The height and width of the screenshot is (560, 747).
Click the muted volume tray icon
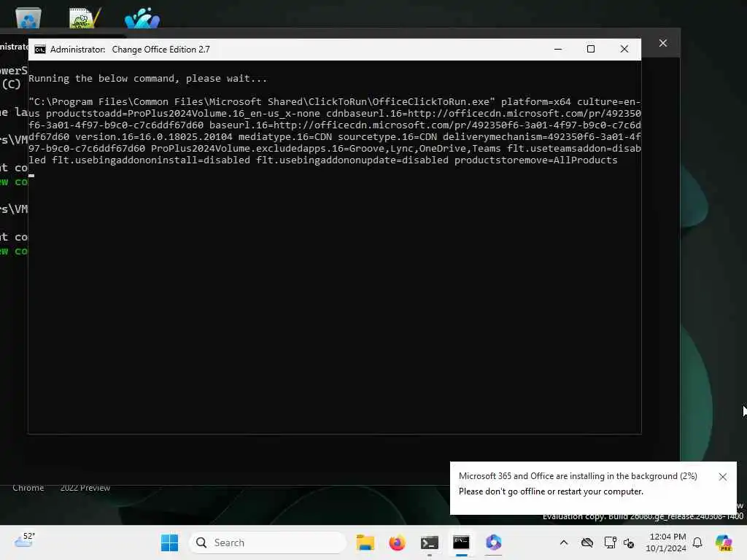click(x=629, y=542)
